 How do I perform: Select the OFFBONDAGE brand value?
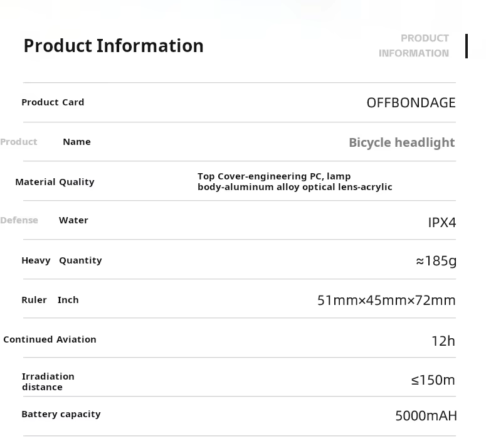tap(411, 103)
